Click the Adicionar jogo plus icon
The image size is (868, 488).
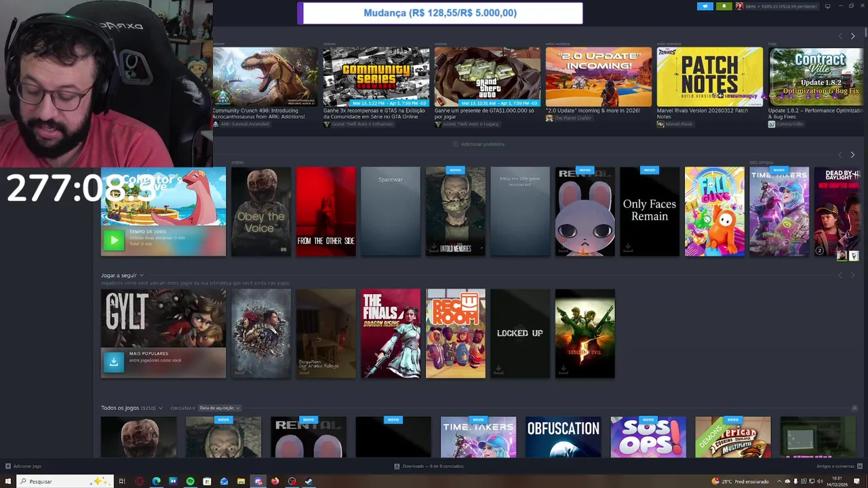pyautogui.click(x=8, y=466)
